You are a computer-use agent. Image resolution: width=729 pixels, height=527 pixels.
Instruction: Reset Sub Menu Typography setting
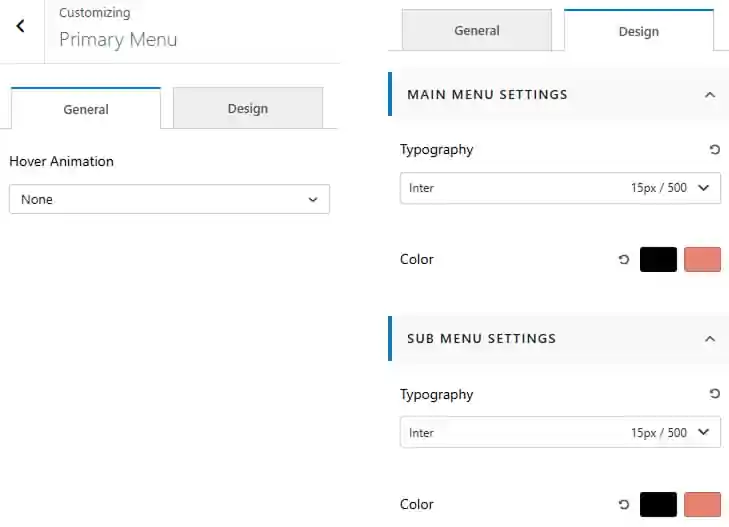(x=715, y=394)
